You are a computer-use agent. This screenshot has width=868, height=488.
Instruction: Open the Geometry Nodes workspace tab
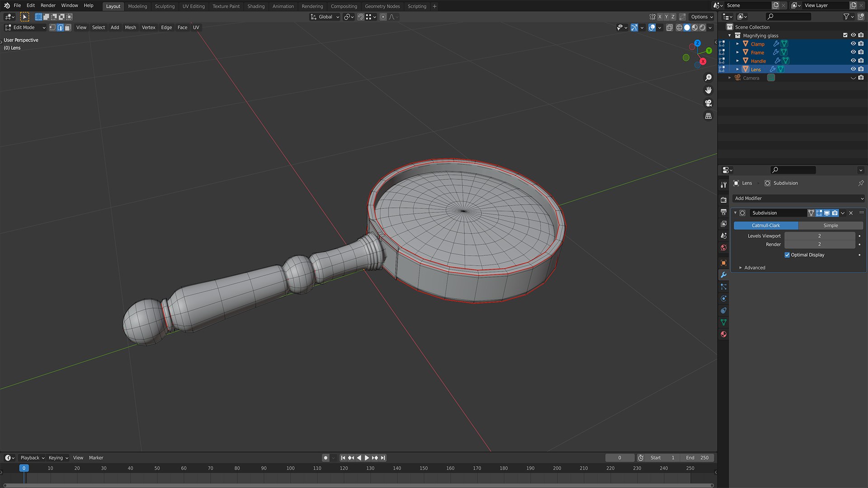click(382, 6)
